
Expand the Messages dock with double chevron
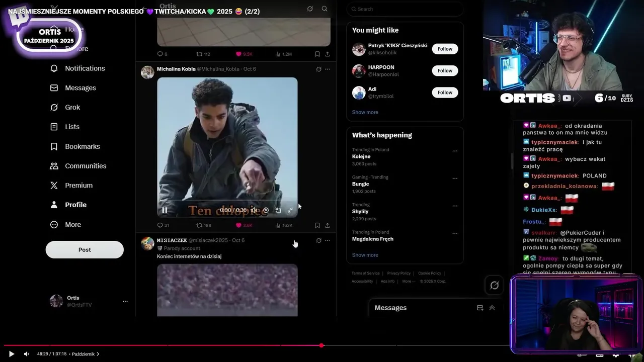pyautogui.click(x=492, y=308)
